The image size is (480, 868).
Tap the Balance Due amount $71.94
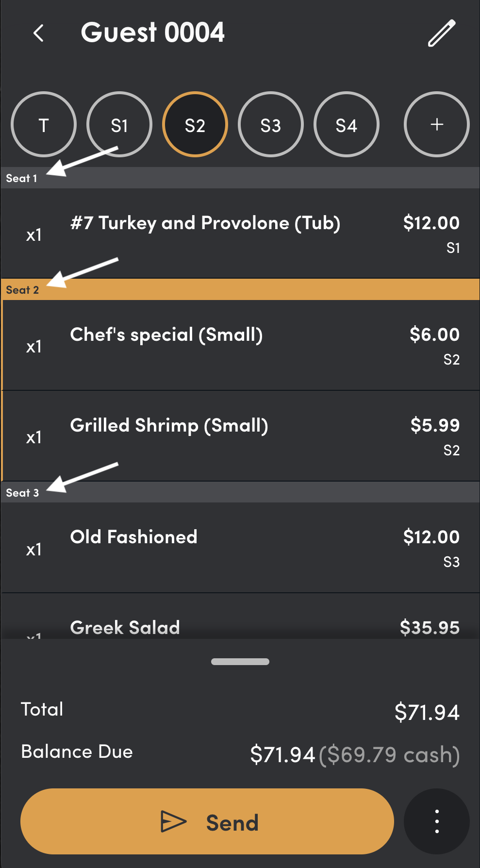tap(282, 754)
